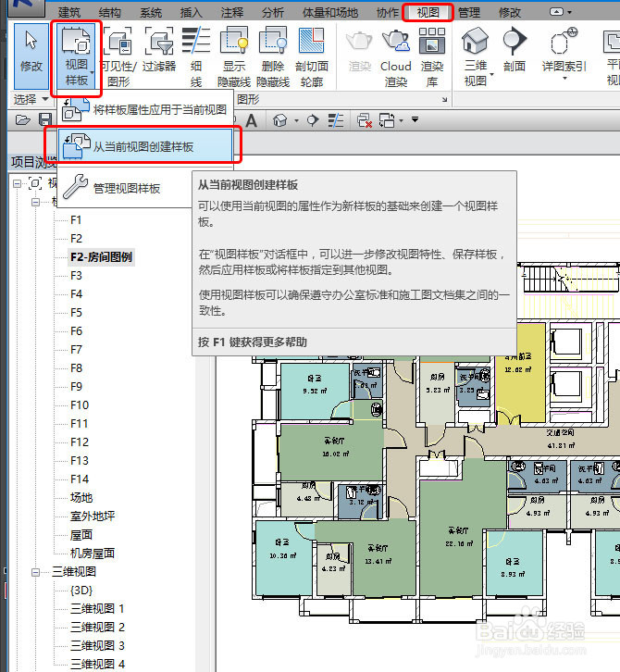Image resolution: width=620 pixels, height=672 pixels.
Task: Collapse the views root node in project browser
Action: tap(18, 184)
